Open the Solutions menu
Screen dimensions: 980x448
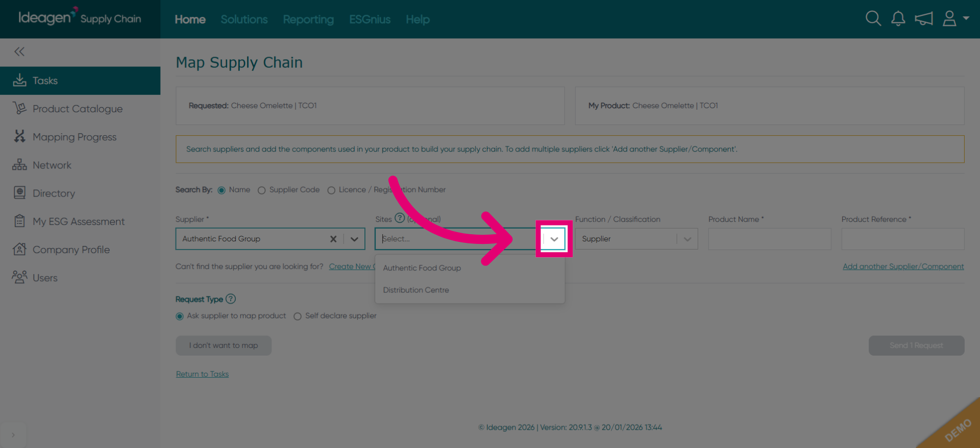click(x=244, y=19)
